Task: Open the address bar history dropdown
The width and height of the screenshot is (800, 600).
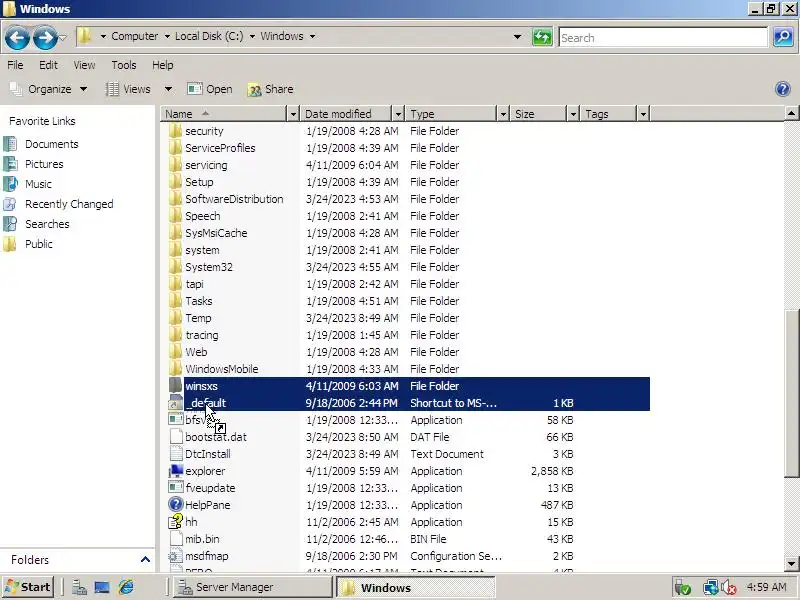Action: pos(517,37)
